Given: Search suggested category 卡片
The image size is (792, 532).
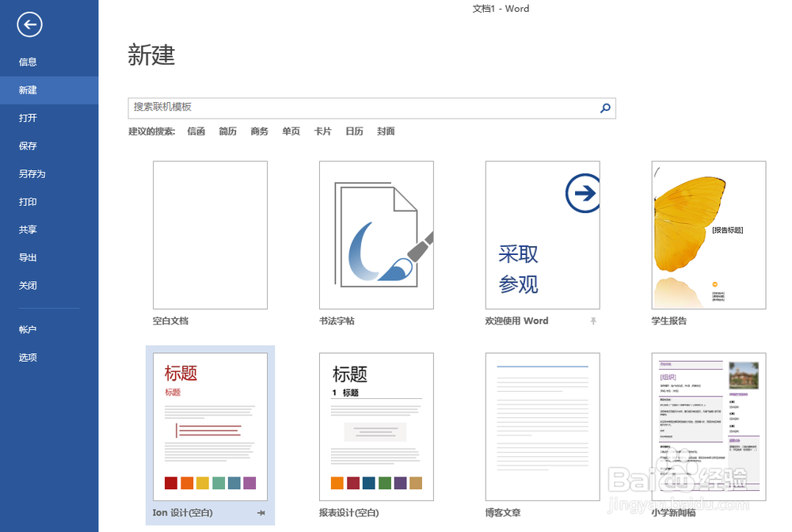Looking at the screenshot, I should 323,131.
